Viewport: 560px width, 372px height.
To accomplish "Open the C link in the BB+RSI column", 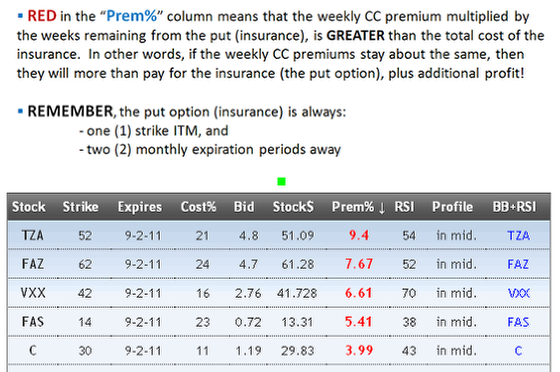I will click(x=518, y=351).
